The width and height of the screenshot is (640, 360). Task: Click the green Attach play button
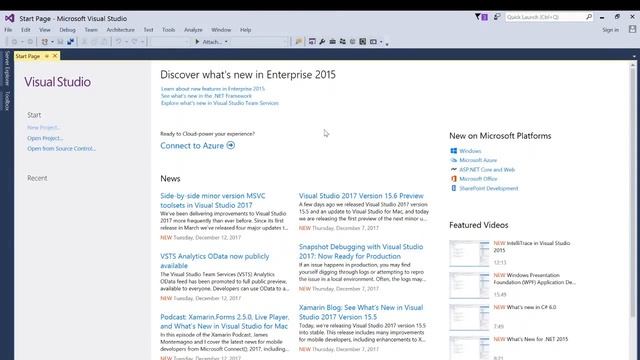197,42
